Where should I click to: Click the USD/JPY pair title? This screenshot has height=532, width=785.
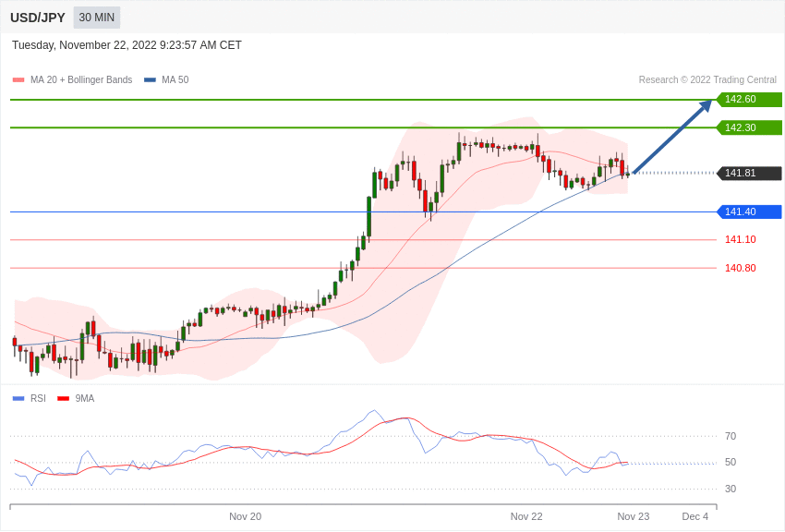[x=38, y=18]
